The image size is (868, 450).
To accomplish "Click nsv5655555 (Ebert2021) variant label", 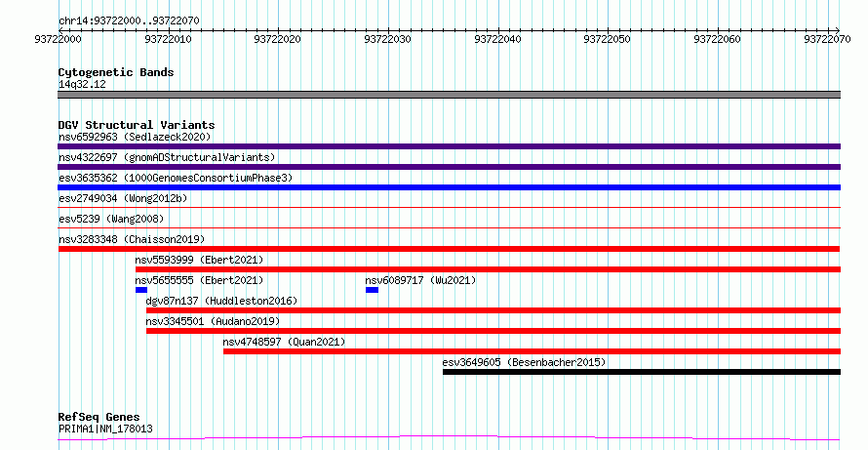I will (199, 280).
